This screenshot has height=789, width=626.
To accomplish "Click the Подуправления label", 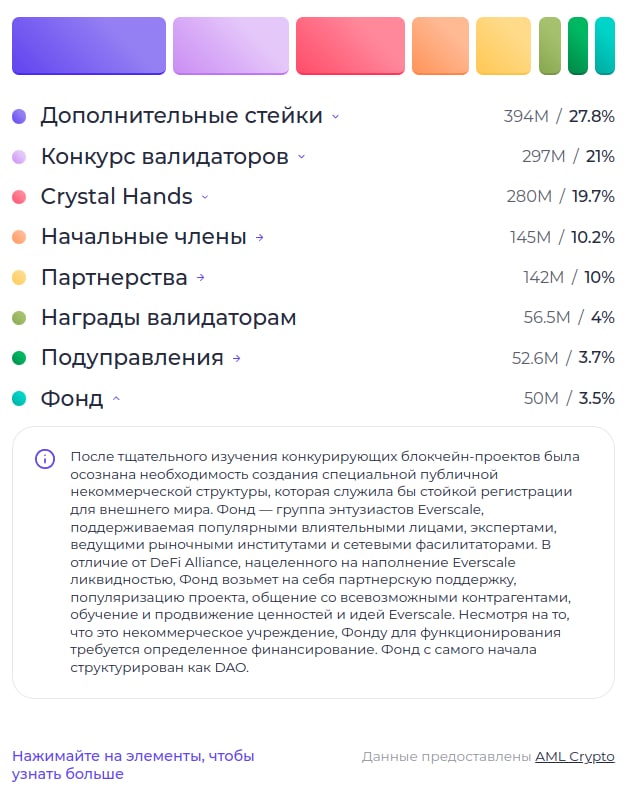I will 132,358.
